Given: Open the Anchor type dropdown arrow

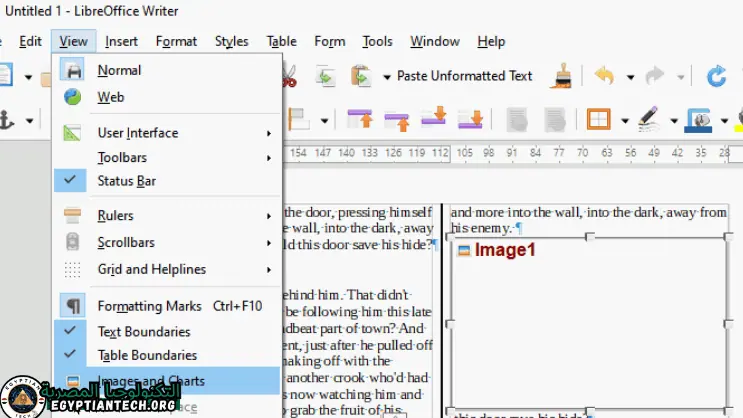Looking at the screenshot, I should point(29,121).
